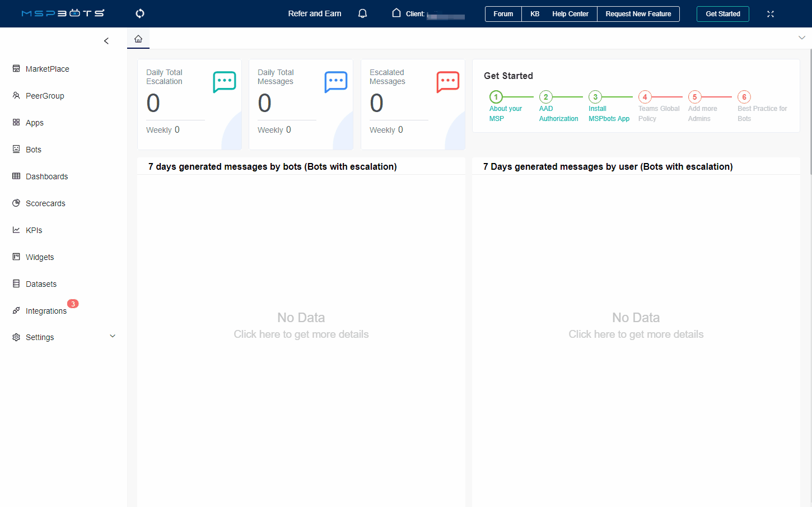812x507 pixels.
Task: Select step 1 About your MSP
Action: click(496, 97)
